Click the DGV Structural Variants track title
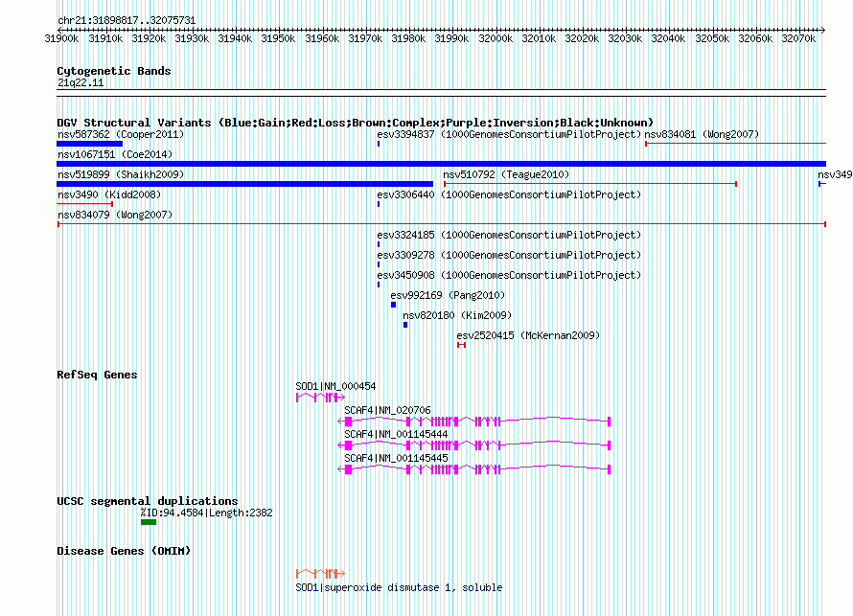 355,123
